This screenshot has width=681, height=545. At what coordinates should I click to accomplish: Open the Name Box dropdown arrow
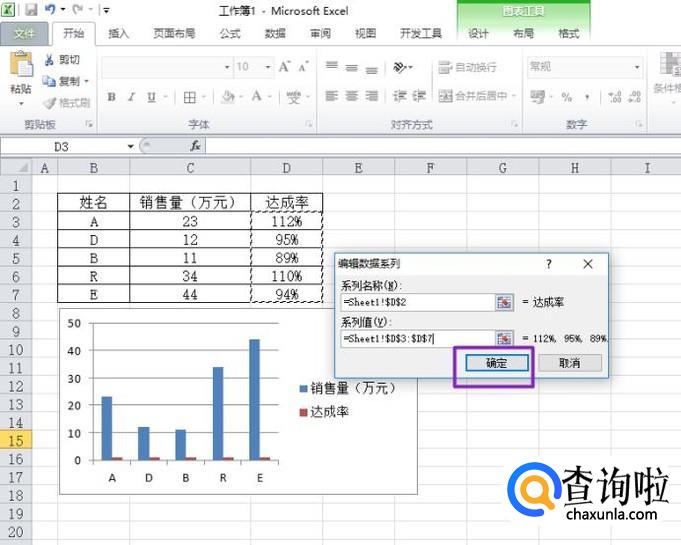point(130,146)
